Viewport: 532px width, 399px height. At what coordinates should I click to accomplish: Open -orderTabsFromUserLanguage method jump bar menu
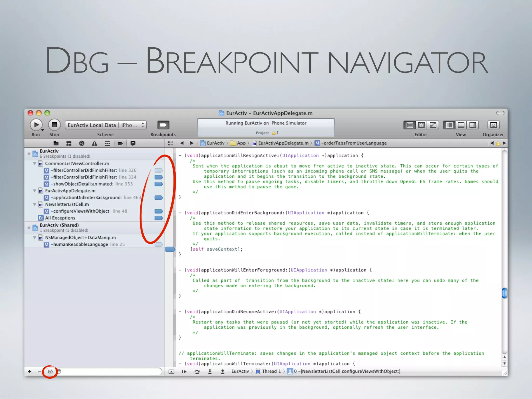(x=351, y=143)
